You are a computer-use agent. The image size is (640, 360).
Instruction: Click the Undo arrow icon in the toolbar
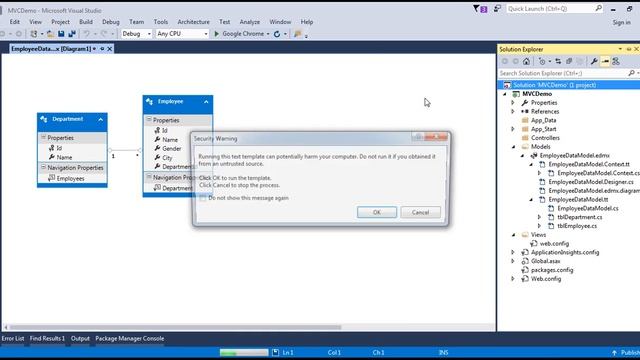click(87, 34)
